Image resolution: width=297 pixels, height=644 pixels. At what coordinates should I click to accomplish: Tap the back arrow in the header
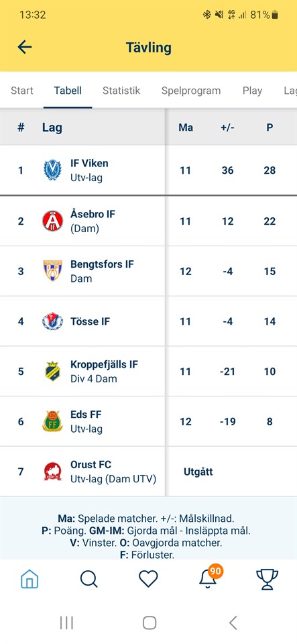pyautogui.click(x=25, y=47)
